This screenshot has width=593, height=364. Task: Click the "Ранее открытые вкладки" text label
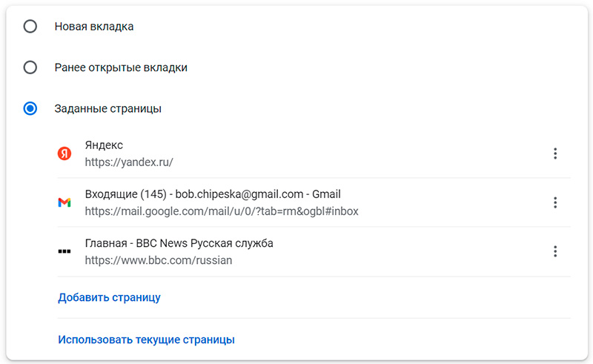click(121, 67)
